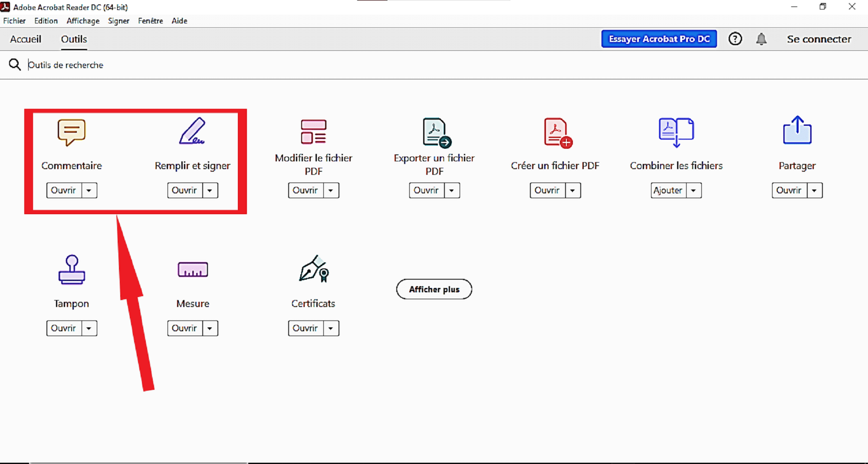
Task: Close the Acrobat Reader window
Action: 852,7
